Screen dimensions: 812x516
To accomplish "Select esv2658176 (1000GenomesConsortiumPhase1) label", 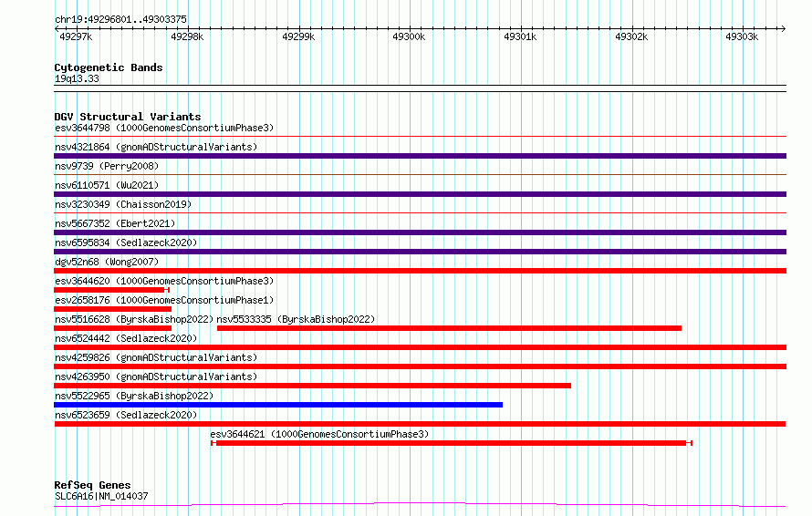I will [164, 300].
